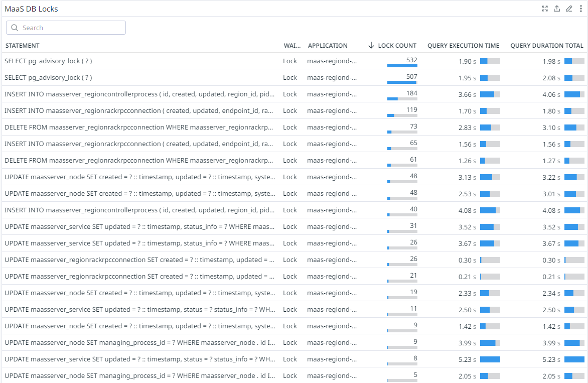Click the pencil edit icon
This screenshot has height=383, width=588.
569,9
